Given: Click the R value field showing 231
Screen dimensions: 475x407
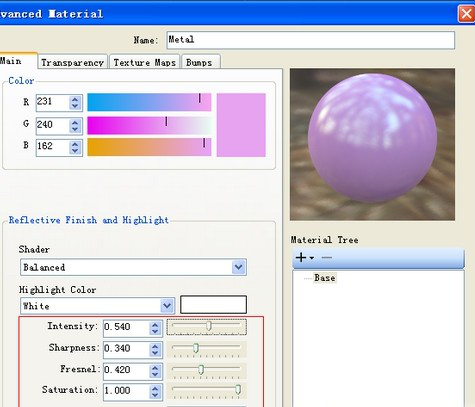Looking at the screenshot, I should tap(53, 103).
